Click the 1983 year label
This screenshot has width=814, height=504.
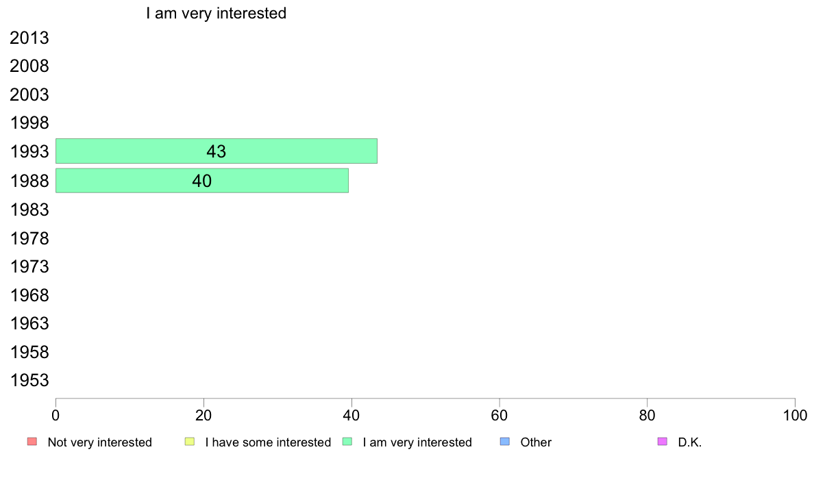29,210
